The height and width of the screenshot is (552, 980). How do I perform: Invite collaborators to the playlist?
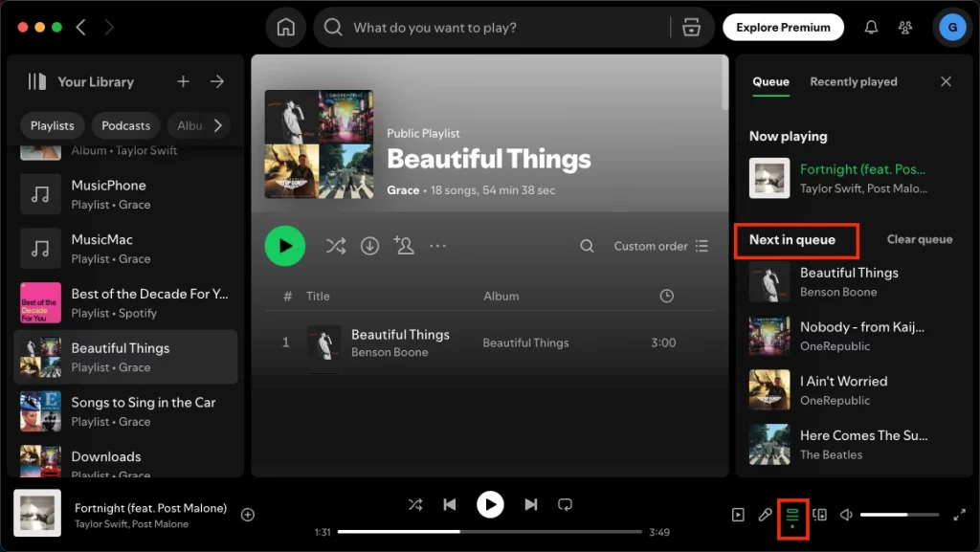404,246
